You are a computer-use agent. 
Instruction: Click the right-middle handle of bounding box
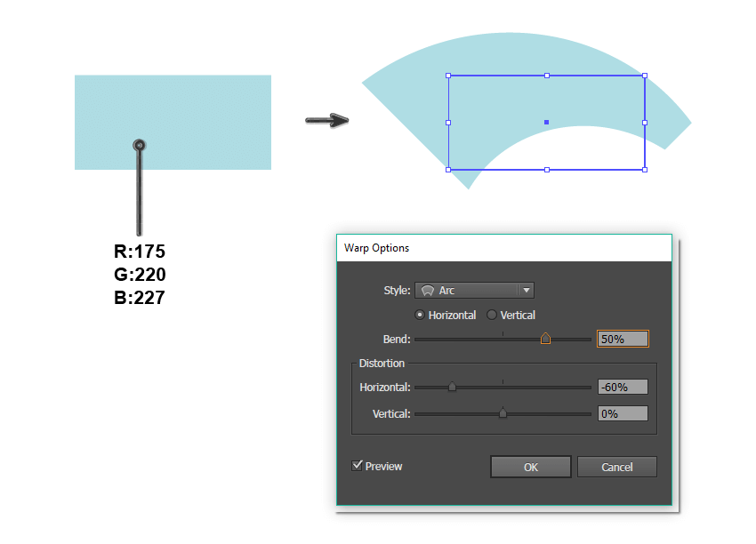click(x=645, y=123)
